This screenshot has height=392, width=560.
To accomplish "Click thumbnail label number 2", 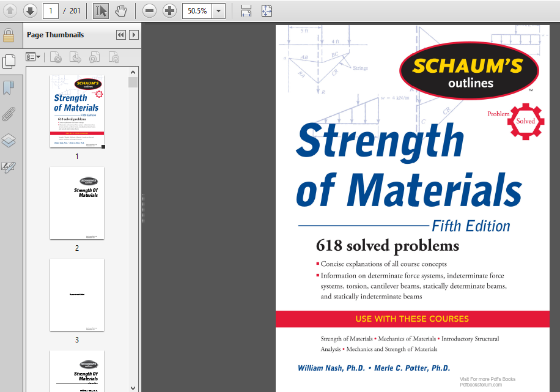I will tap(77, 248).
